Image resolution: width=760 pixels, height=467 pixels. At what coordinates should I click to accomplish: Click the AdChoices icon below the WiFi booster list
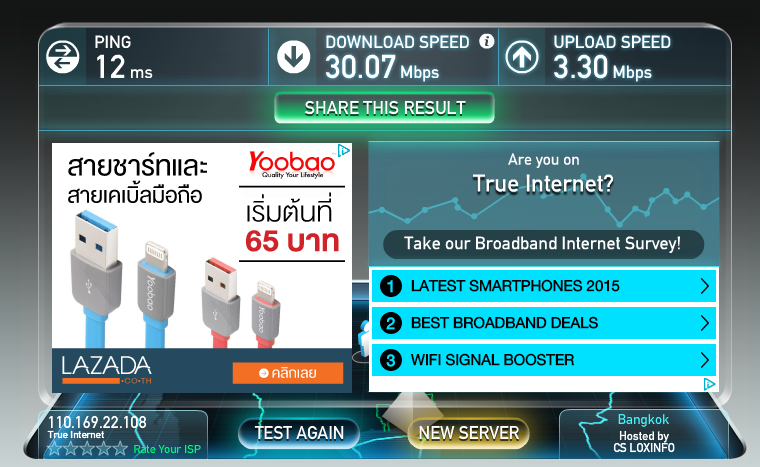(x=709, y=385)
